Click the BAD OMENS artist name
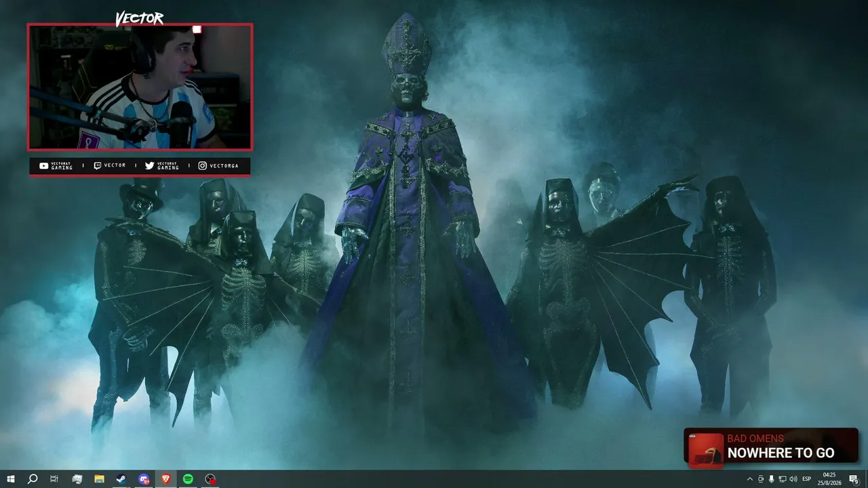 755,439
